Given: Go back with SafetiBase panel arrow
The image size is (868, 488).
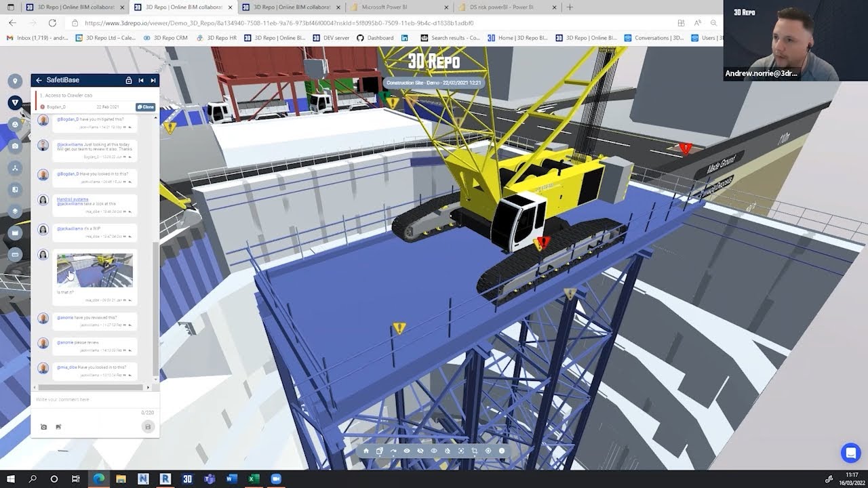Looking at the screenshot, I should point(39,80).
